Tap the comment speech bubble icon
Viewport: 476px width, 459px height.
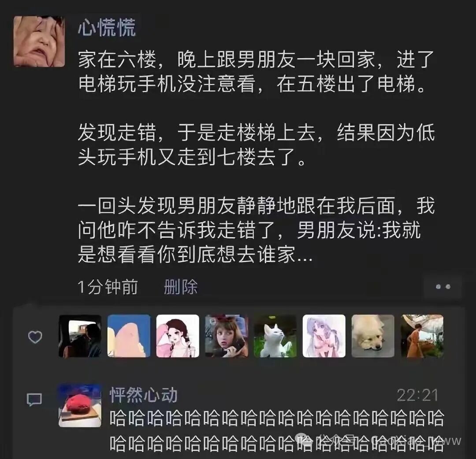pos(34,400)
